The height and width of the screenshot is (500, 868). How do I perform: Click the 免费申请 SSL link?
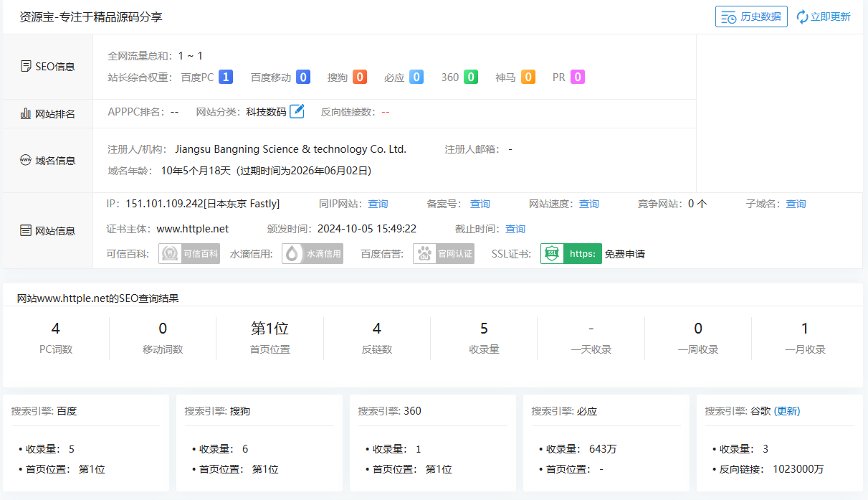coord(625,253)
